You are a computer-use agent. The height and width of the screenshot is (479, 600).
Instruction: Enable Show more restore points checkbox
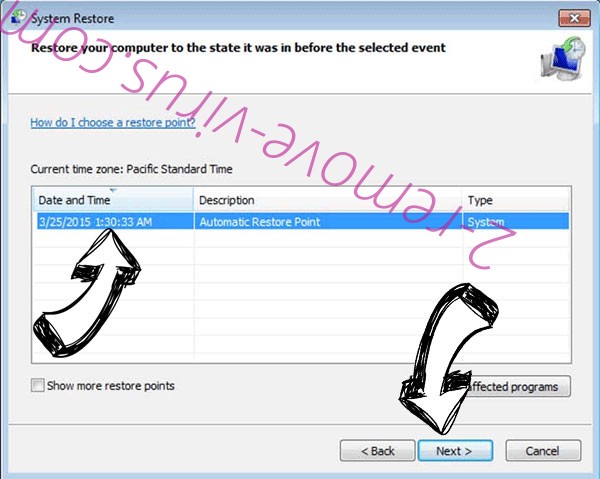38,385
